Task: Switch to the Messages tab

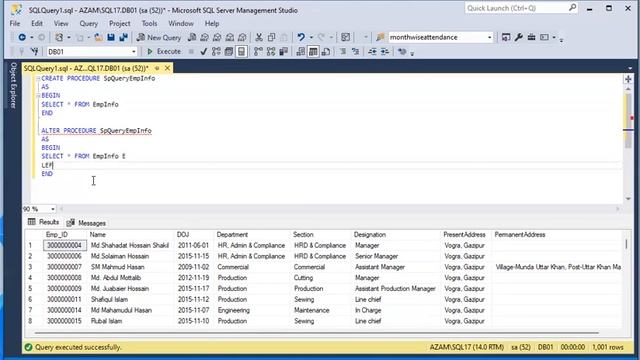Action: (x=87, y=223)
